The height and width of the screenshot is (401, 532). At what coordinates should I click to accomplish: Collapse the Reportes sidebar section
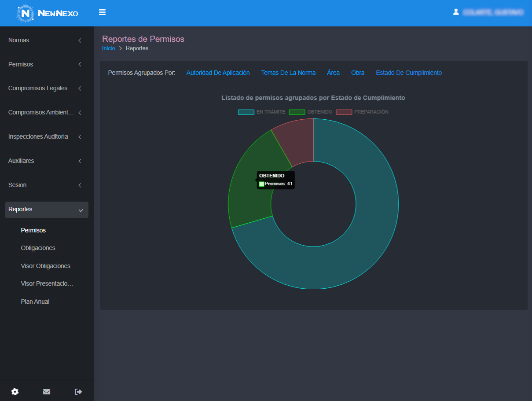click(x=47, y=210)
